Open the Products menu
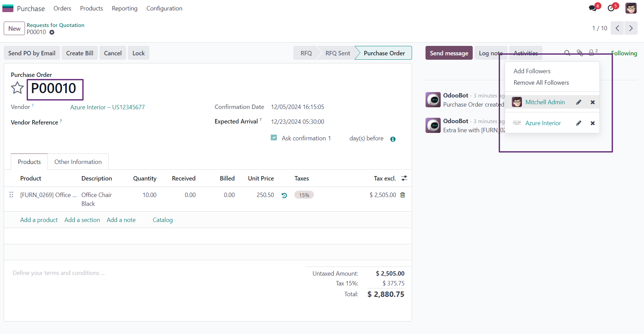Viewport: 644px width, 334px height. click(91, 8)
